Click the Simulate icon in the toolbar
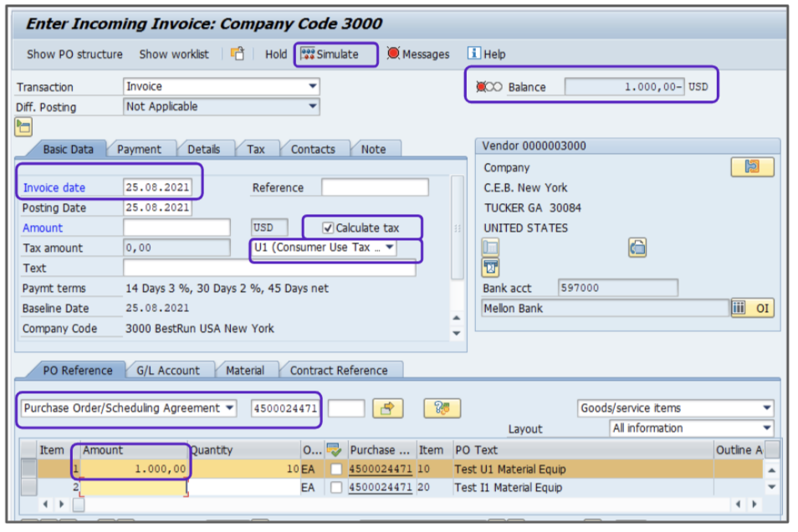The width and height of the screenshot is (798, 532). [308, 54]
